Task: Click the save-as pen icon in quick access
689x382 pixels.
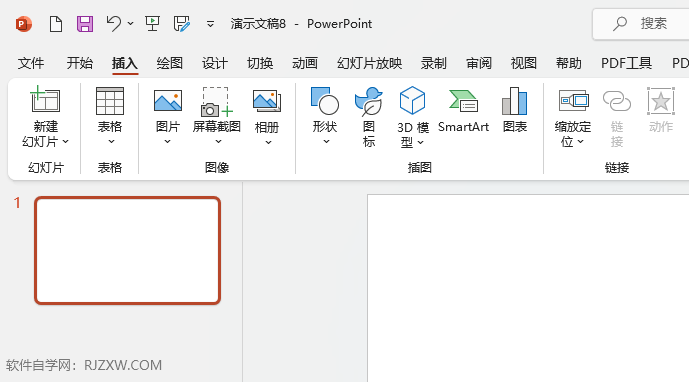Action: (x=181, y=24)
